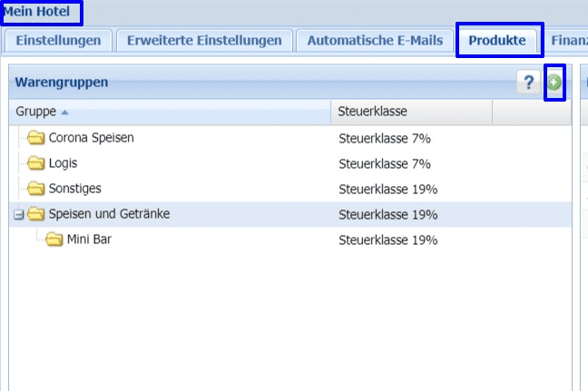Select the Produkte tab

(x=497, y=41)
